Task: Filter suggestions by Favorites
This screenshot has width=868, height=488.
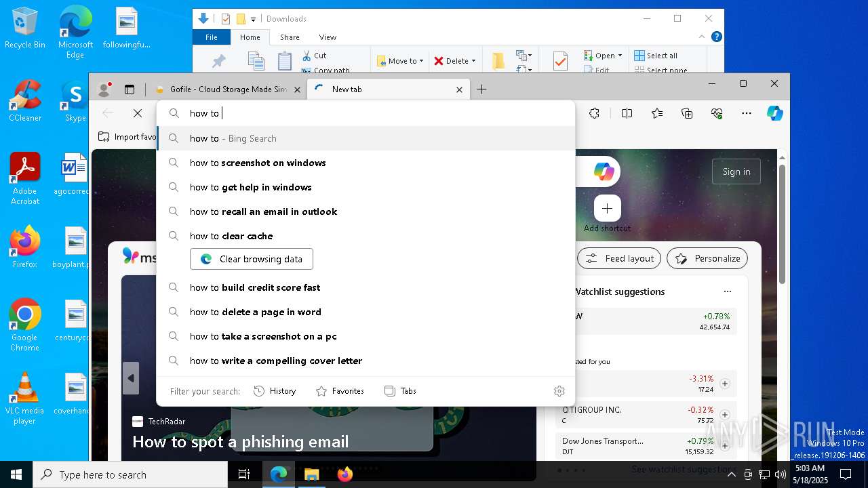Action: (x=340, y=391)
